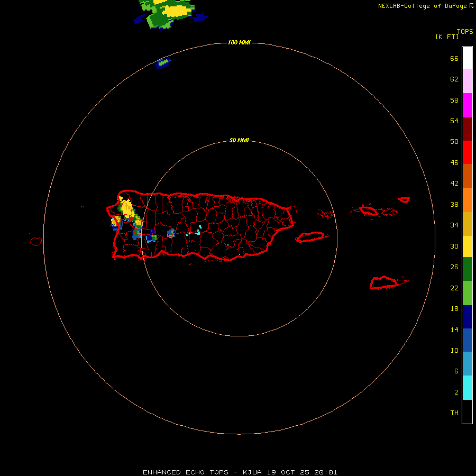Click the 54 legend value
Image resolution: width=476 pixels, height=476 pixels.
(454, 121)
